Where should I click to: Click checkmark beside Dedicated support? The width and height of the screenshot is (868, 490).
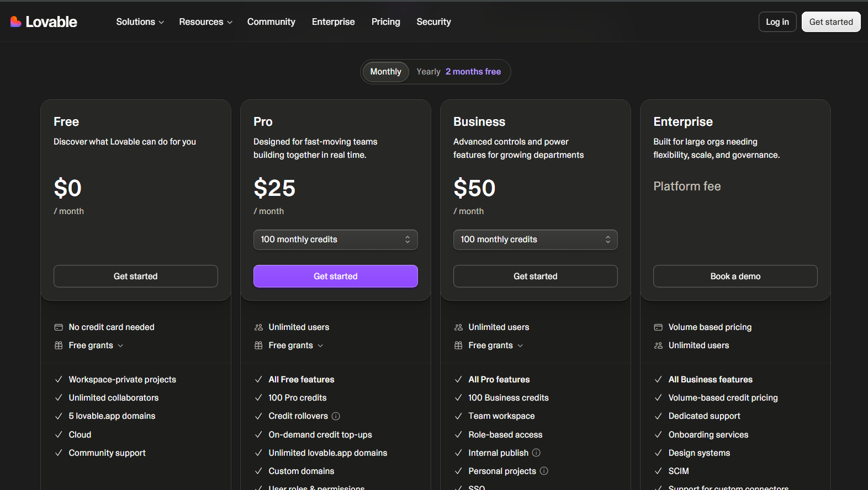tap(658, 416)
